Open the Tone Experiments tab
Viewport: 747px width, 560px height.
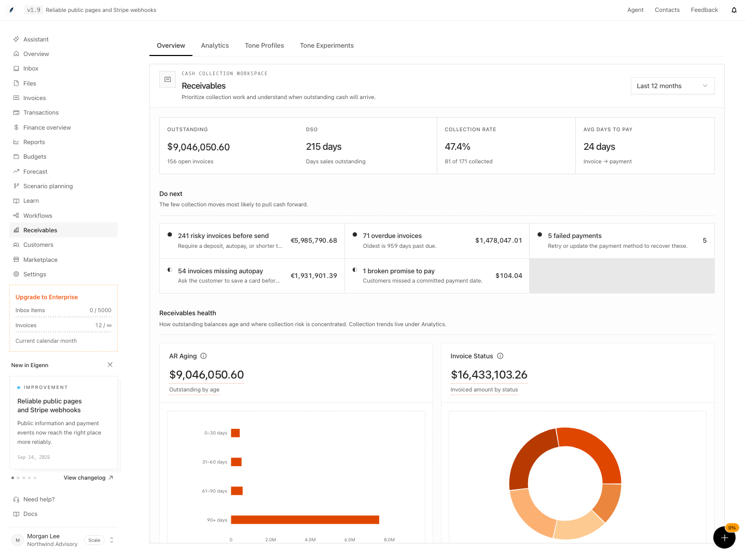[x=327, y=46]
